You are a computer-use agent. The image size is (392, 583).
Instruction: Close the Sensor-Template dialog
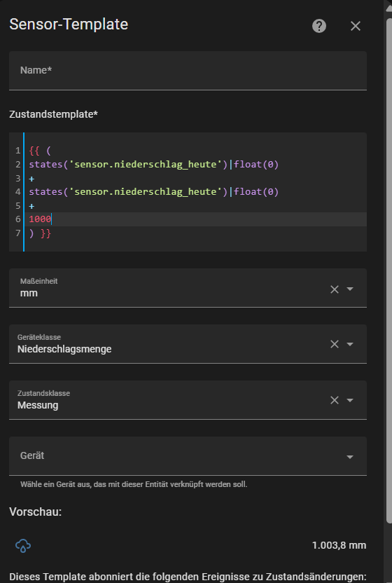355,26
